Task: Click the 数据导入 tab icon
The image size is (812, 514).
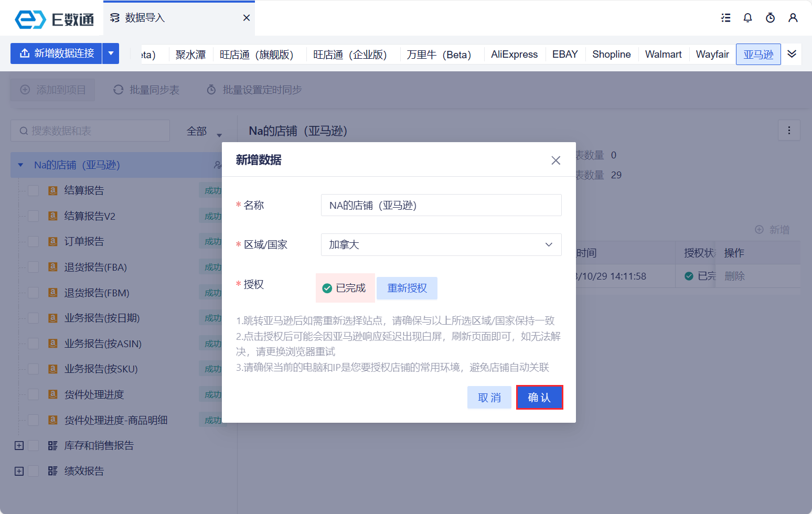Action: pos(115,18)
